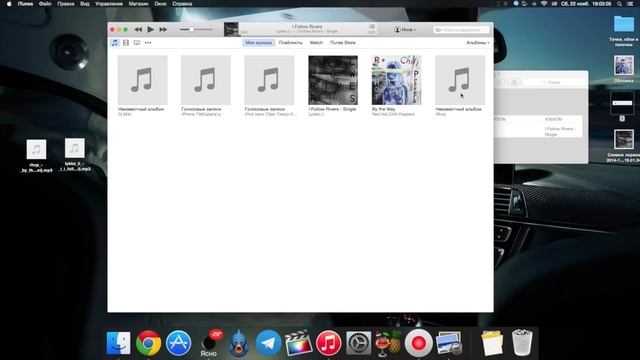Skip back to the previous track
Image resolution: width=640 pixels, height=360 pixels.
[x=138, y=29]
